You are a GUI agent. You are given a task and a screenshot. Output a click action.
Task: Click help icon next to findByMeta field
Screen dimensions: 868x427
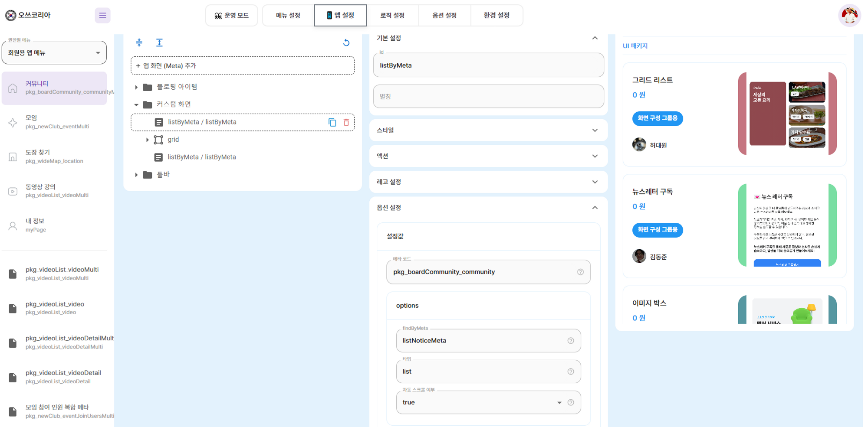(x=571, y=341)
